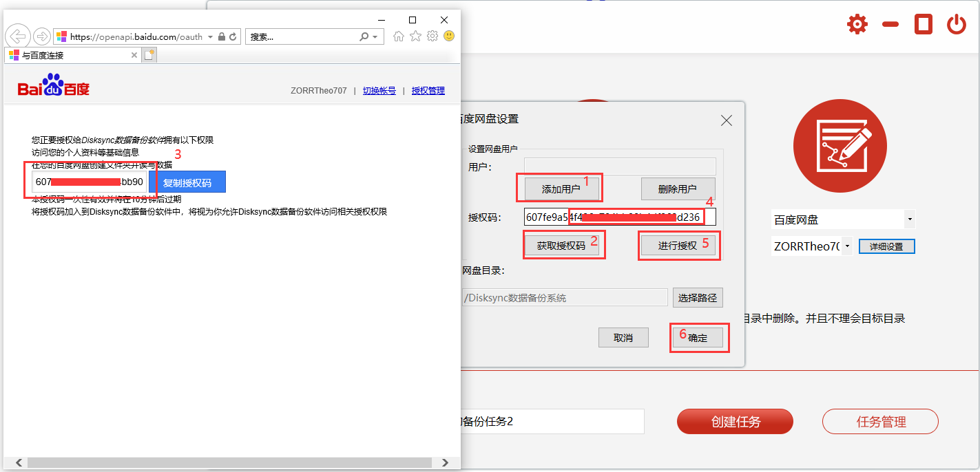Click the browser back arrow
This screenshot has height=472, width=980.
pos(19,36)
